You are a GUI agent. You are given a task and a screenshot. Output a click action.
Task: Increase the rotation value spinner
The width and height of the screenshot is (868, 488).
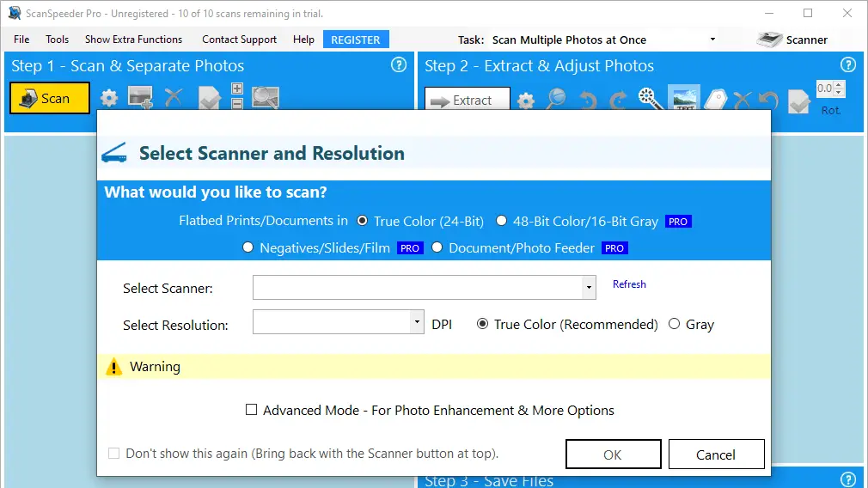click(840, 85)
